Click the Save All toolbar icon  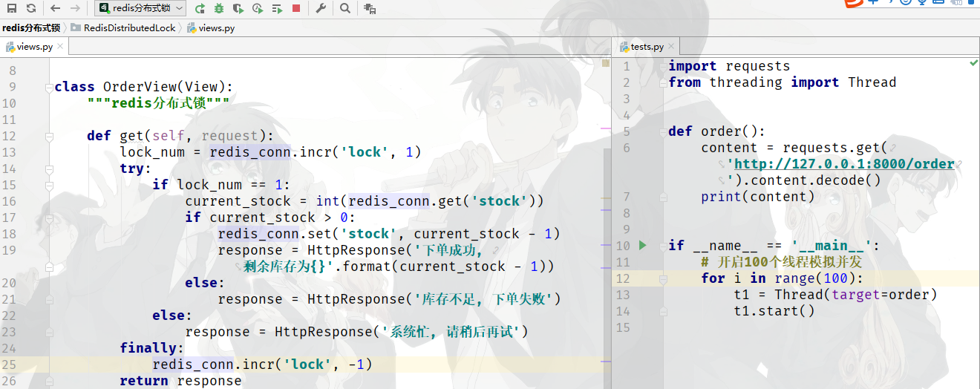tap(12, 8)
